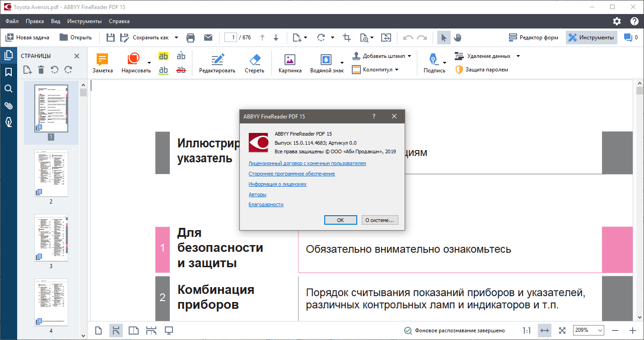
Task: Click the Redo arrow icon
Action: click(x=422, y=38)
